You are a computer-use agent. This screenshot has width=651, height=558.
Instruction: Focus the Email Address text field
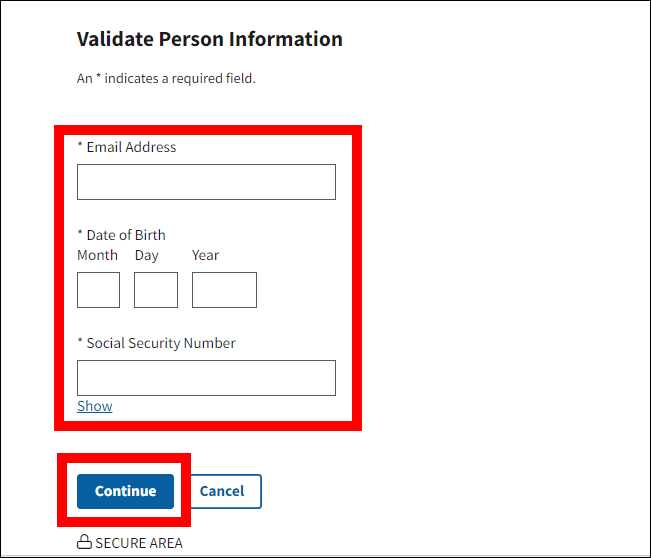tap(206, 182)
